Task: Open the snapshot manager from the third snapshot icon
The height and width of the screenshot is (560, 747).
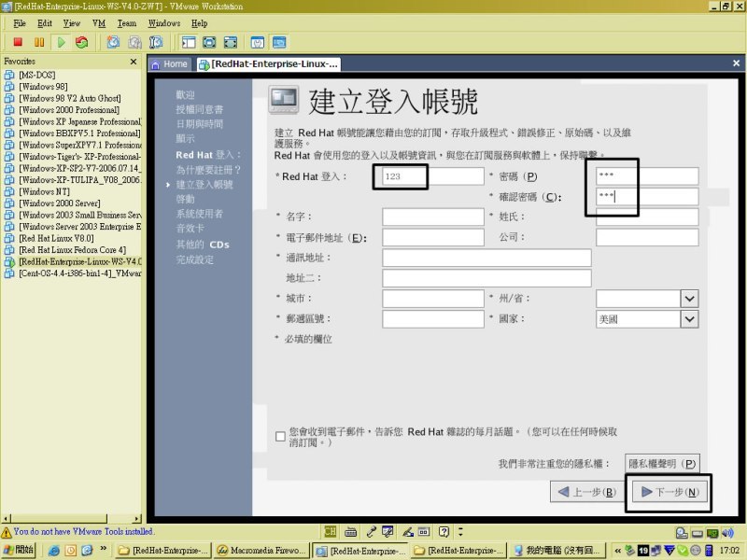Action: tap(156, 42)
